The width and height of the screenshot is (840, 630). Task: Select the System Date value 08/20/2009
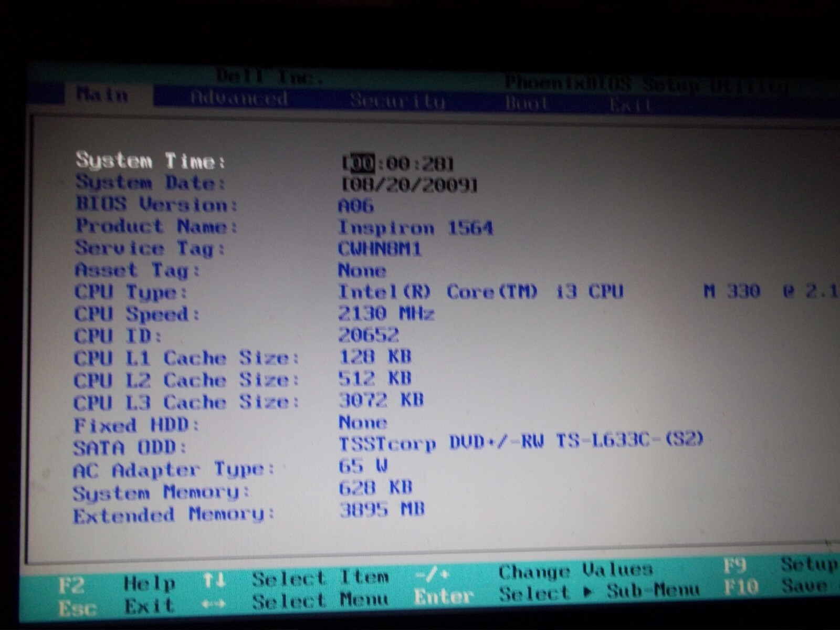click(409, 185)
